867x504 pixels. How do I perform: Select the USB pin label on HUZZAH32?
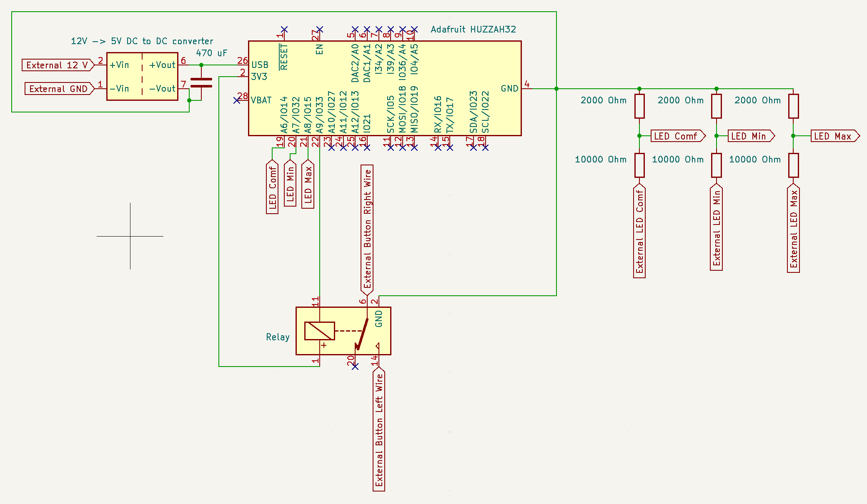coord(260,65)
